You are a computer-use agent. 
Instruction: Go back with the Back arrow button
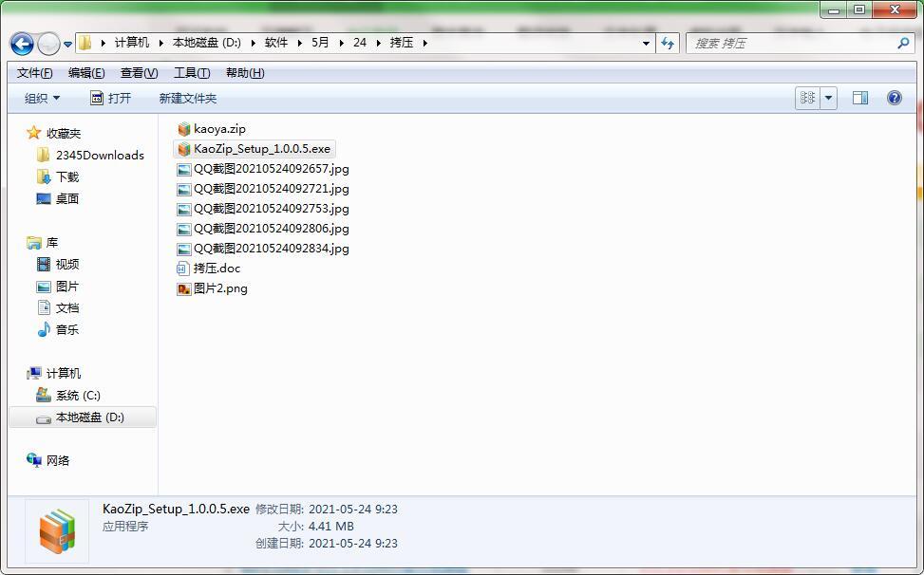(x=22, y=44)
